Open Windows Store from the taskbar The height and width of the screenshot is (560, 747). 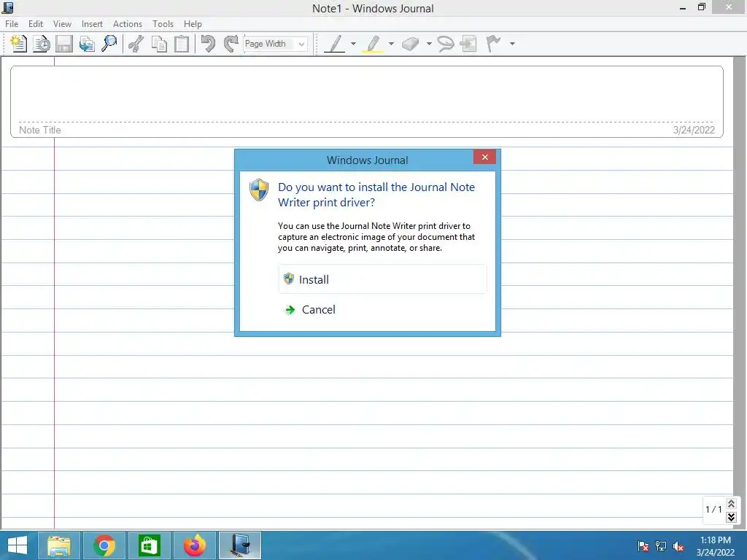pyautogui.click(x=149, y=545)
